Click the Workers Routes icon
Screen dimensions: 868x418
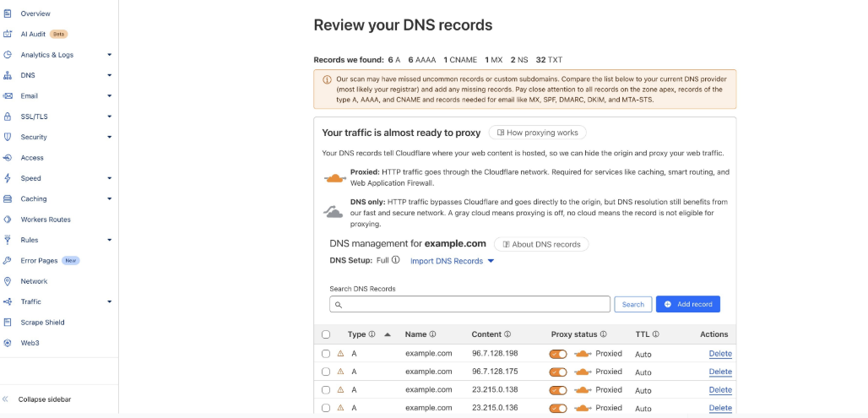(x=8, y=220)
